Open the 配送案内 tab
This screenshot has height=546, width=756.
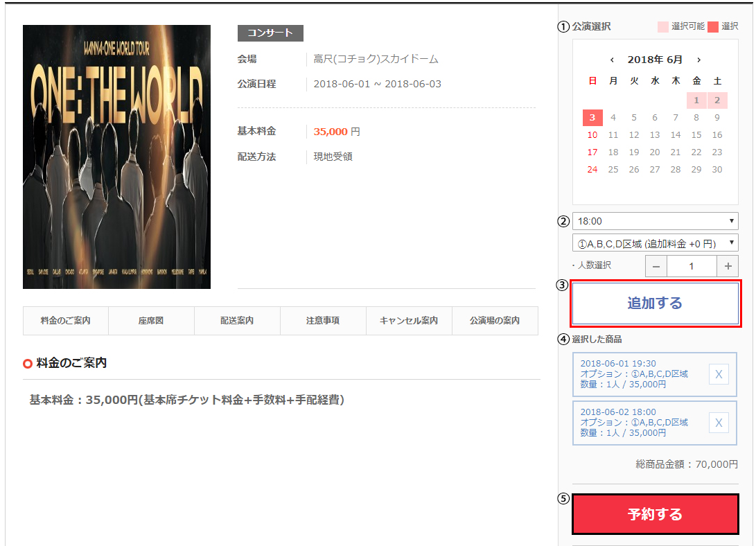[237, 321]
